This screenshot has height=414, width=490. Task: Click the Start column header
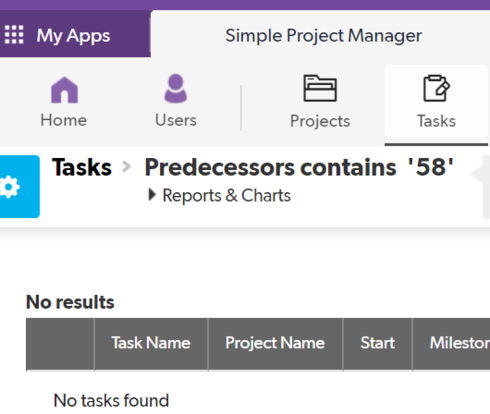pos(378,343)
